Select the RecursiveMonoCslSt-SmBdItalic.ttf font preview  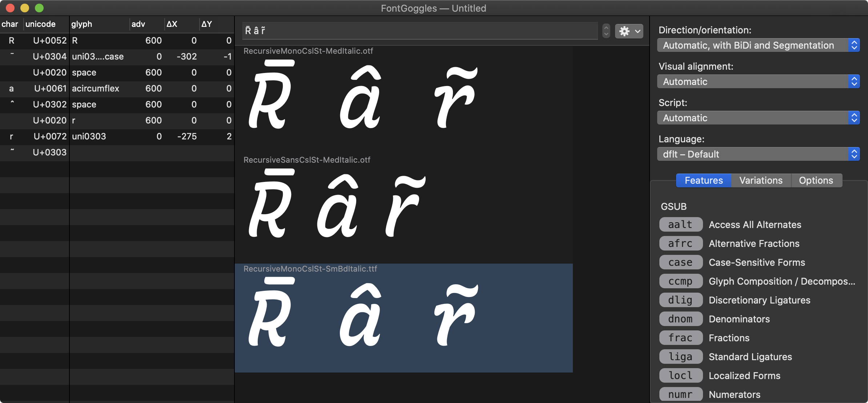[x=403, y=318]
